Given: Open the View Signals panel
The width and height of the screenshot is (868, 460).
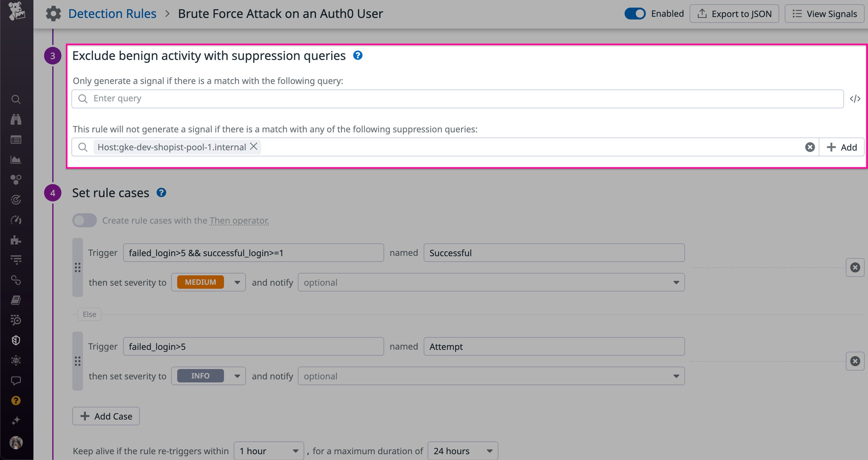Looking at the screenshot, I should (x=824, y=13).
